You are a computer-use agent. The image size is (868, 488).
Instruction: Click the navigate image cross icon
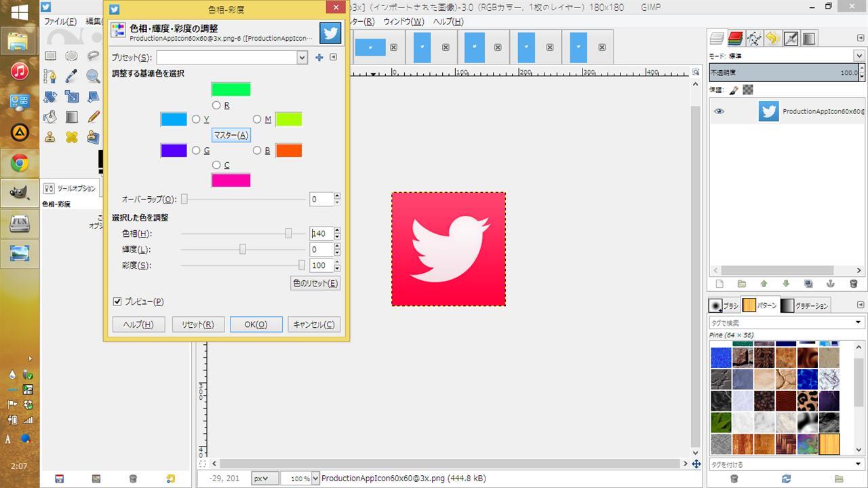point(696,464)
